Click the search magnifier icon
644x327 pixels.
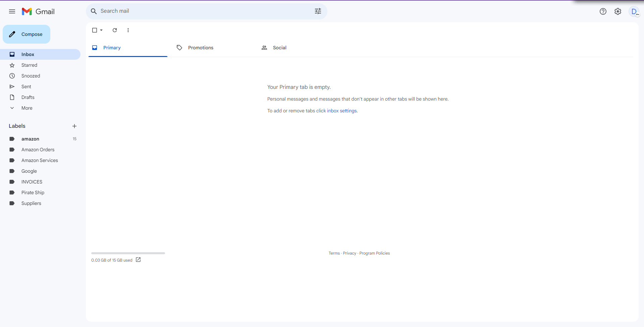[x=94, y=11]
